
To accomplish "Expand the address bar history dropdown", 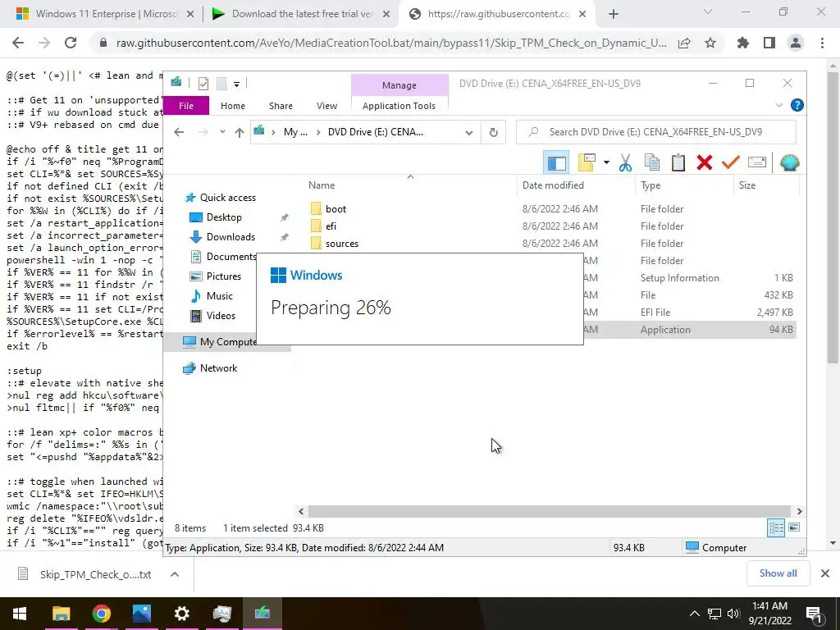I will tap(469, 132).
